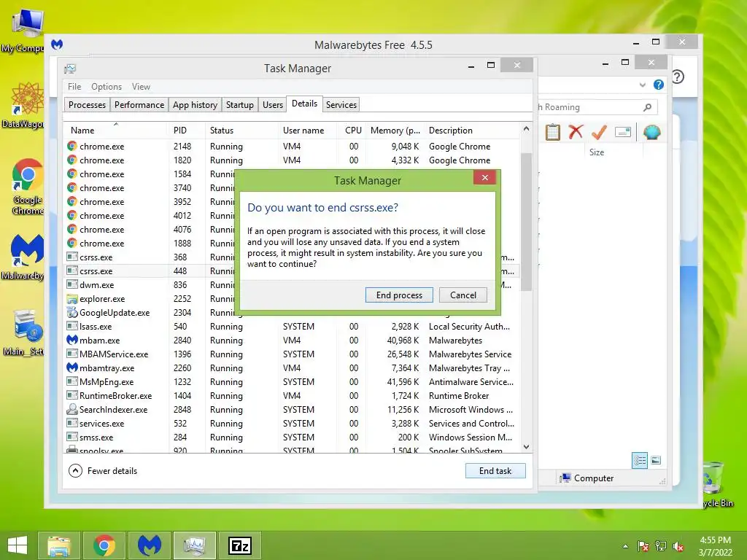Collapse Task Manager with Fewer details
The image size is (747, 560).
point(103,470)
